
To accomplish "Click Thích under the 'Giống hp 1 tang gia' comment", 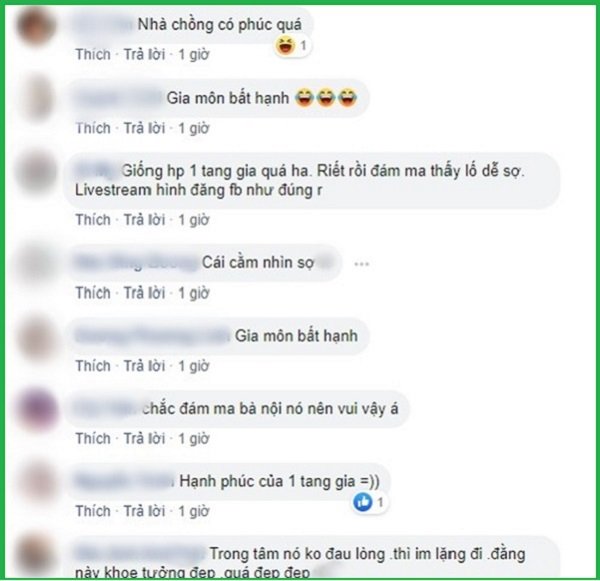I will point(93,220).
